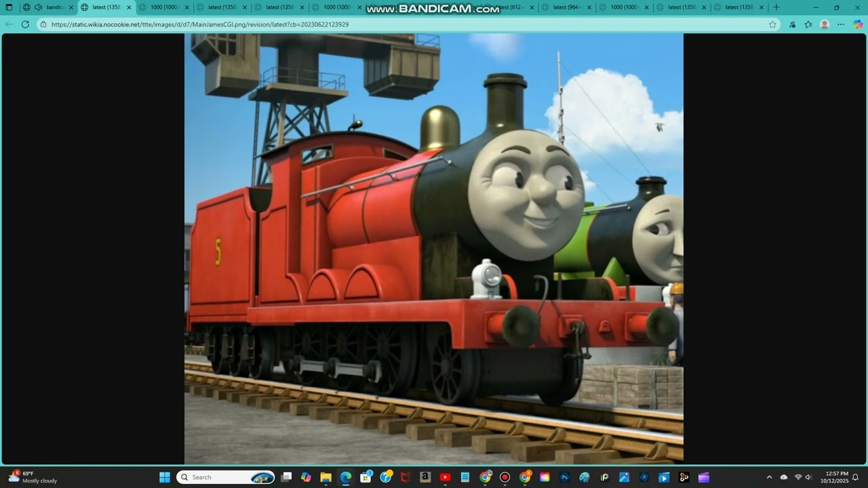Open Task View on the taskbar
868x488 pixels.
(x=286, y=477)
